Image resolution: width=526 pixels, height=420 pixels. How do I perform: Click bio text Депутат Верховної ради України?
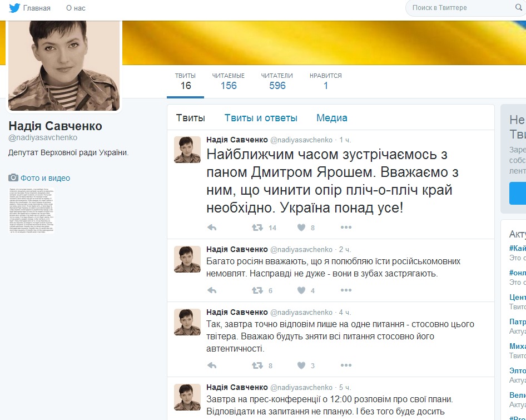pos(68,153)
